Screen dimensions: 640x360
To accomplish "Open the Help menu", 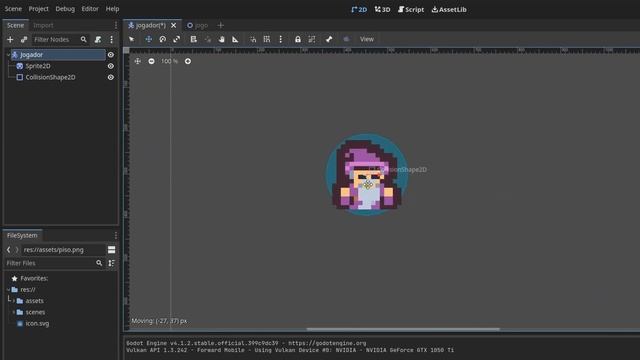I will tap(112, 9).
